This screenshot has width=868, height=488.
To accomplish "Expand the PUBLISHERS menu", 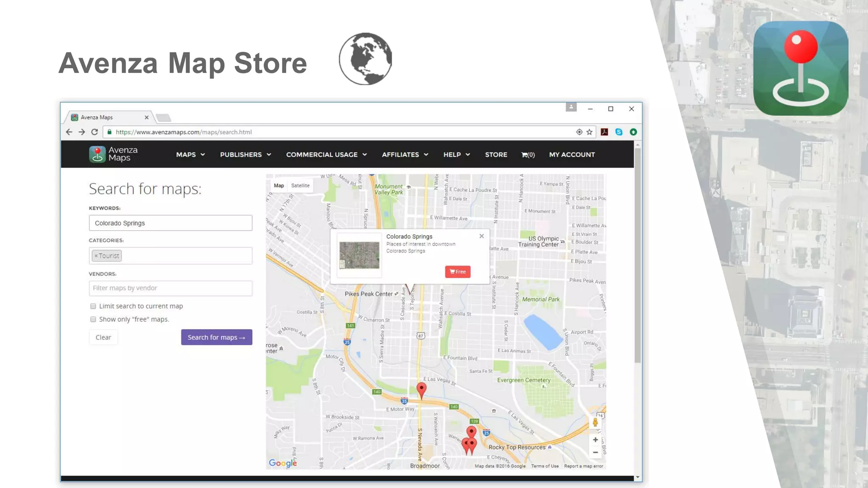I will [245, 155].
